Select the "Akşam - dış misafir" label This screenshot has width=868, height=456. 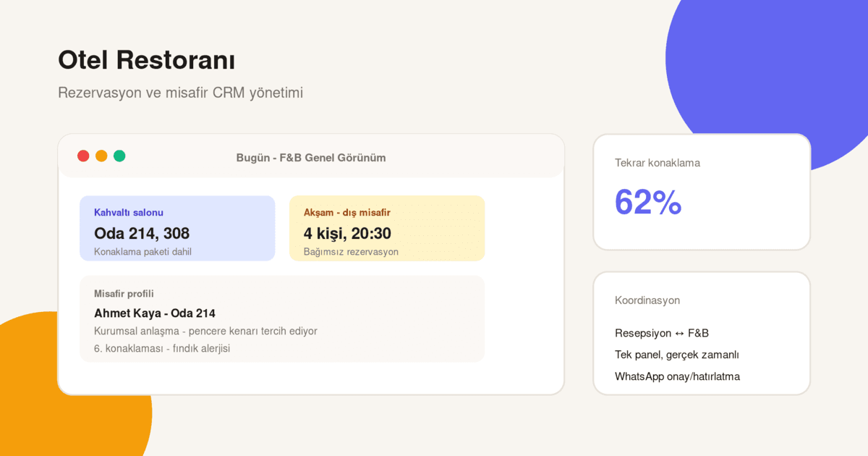click(x=347, y=212)
